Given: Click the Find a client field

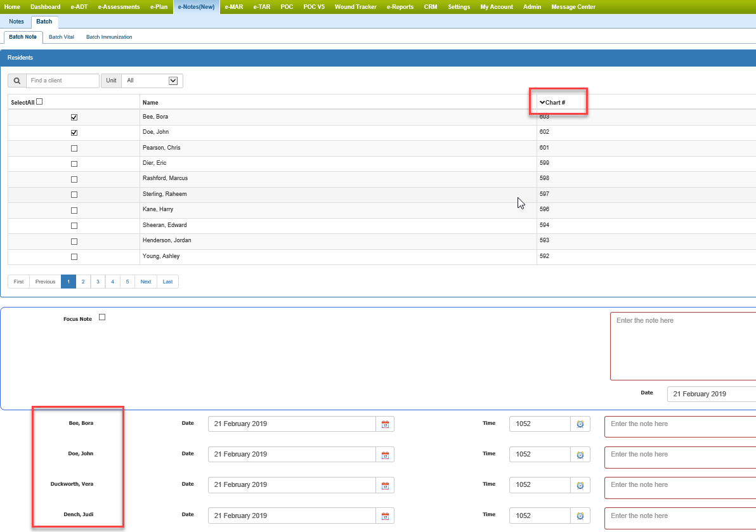Looking at the screenshot, I should tap(63, 81).
